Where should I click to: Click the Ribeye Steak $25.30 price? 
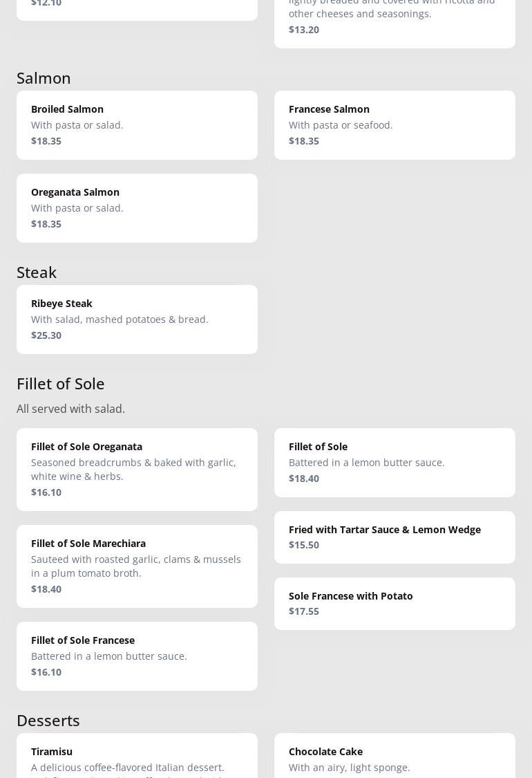(46, 335)
